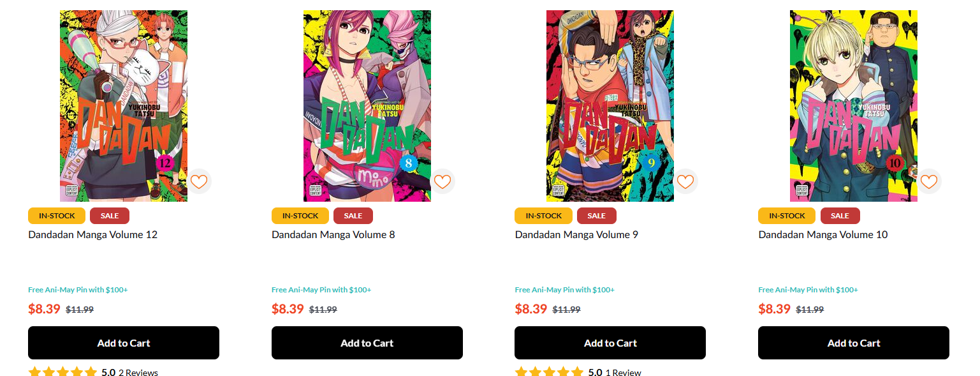This screenshot has height=376, width=980.
Task: Open the 1 Review link under Volume 9
Action: click(x=625, y=372)
